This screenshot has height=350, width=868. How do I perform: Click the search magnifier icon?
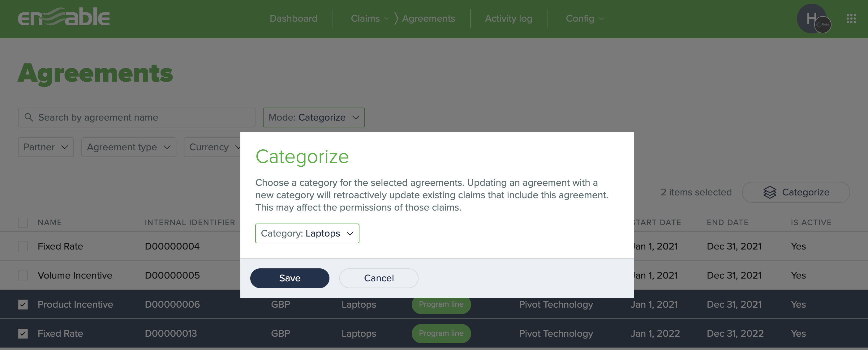tap(29, 117)
